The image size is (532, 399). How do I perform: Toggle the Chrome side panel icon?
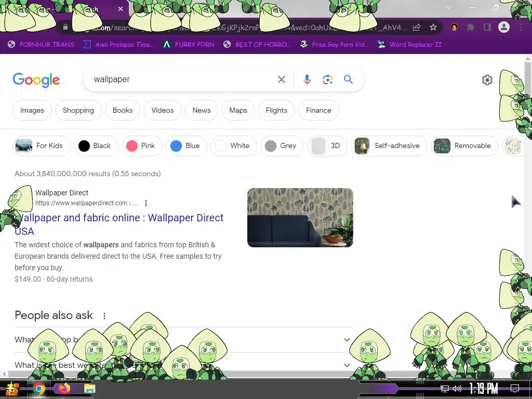pos(487,27)
